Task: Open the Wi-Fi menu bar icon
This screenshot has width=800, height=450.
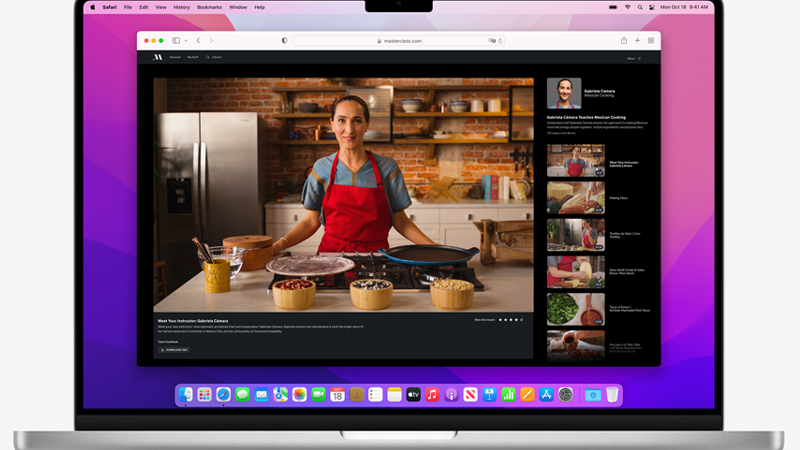Action: (x=628, y=7)
